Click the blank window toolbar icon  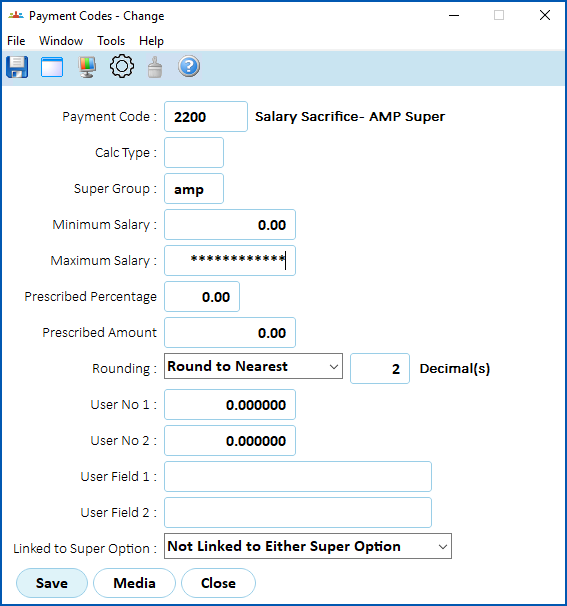[x=52, y=67]
